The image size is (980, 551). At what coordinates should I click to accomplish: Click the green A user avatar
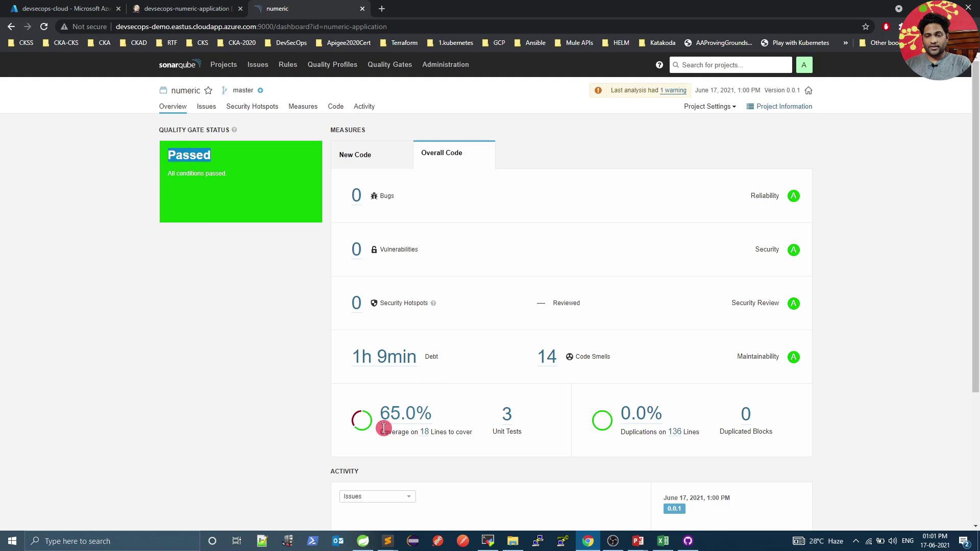[803, 65]
